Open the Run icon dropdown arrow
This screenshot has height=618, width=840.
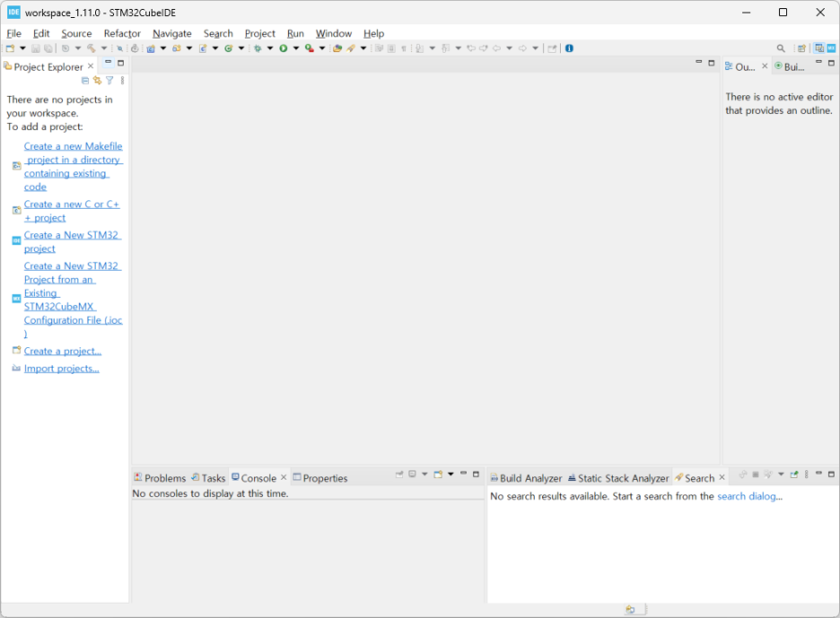tap(296, 48)
